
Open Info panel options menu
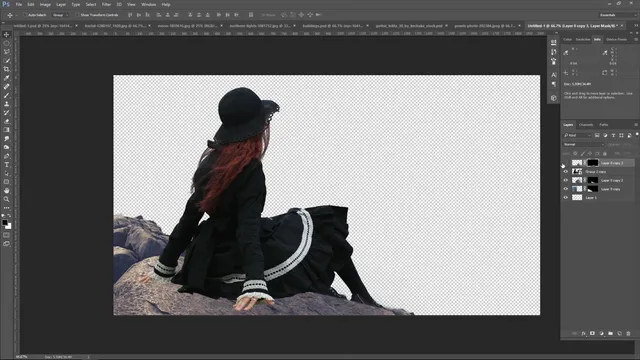click(x=636, y=40)
